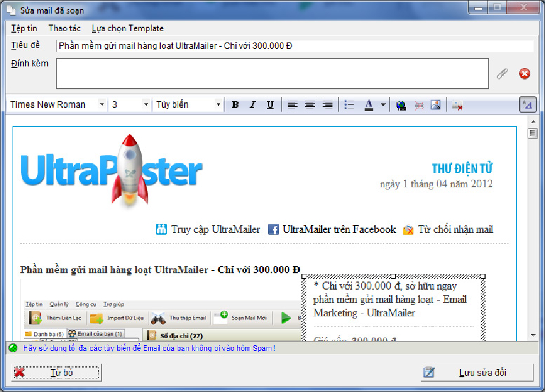Align text right
The image size is (545, 392).
click(327, 105)
